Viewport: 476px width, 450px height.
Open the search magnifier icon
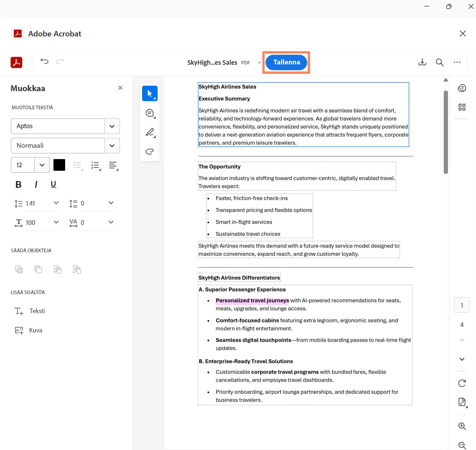440,62
